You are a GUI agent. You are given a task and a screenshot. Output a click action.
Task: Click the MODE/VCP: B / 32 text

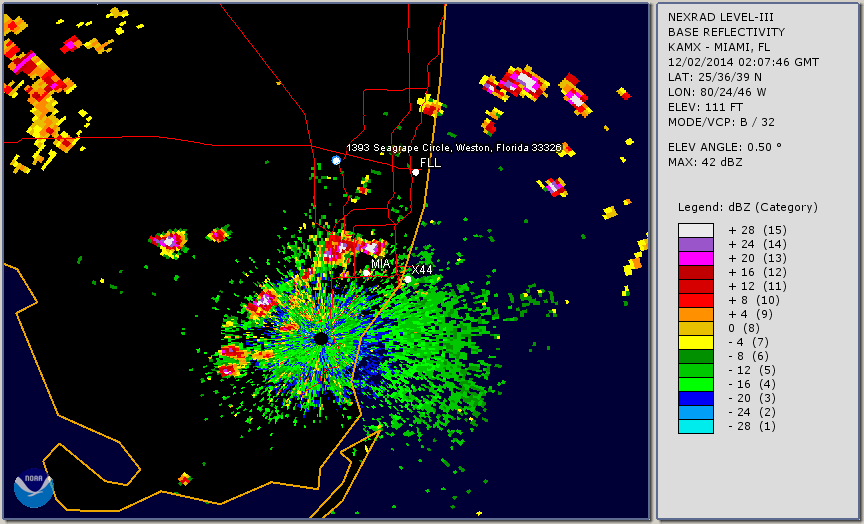(x=721, y=122)
